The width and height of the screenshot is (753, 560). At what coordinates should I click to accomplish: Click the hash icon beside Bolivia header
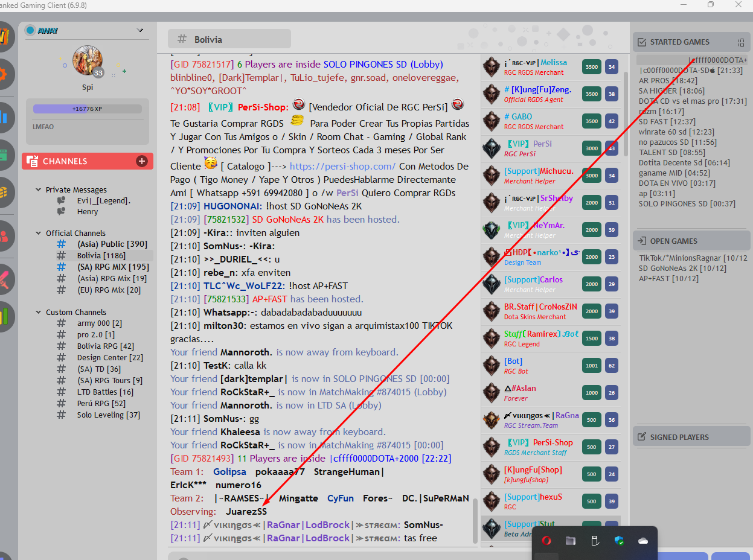tap(182, 39)
